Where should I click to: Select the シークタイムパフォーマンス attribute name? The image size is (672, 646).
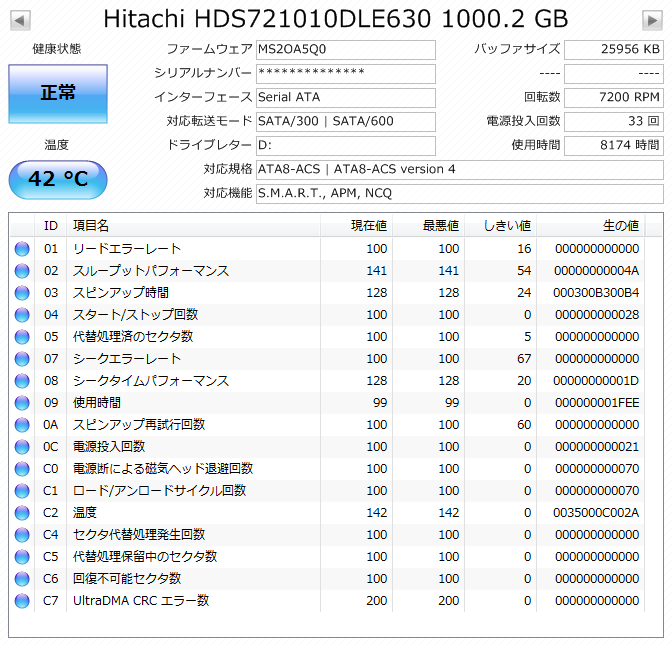[x=151, y=381]
